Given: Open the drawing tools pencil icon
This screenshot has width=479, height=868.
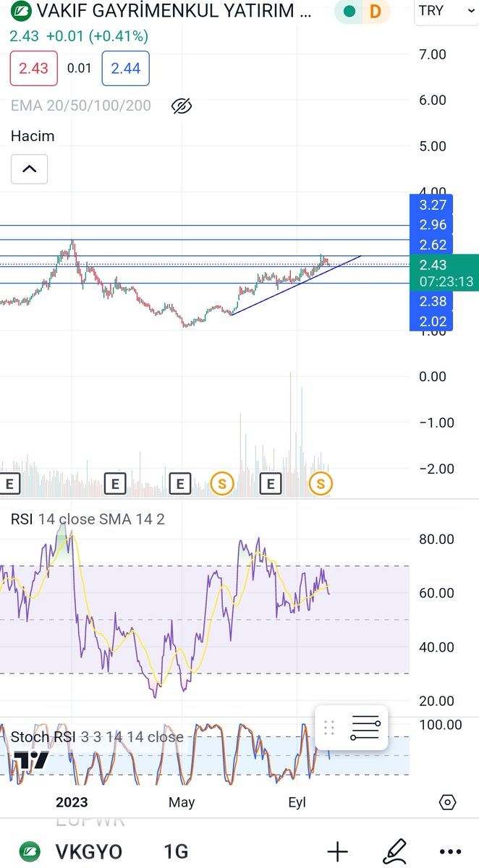Looking at the screenshot, I should pyautogui.click(x=394, y=852).
